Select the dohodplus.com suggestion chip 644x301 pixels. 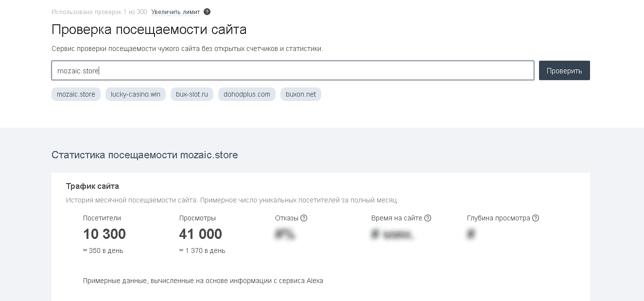click(247, 94)
